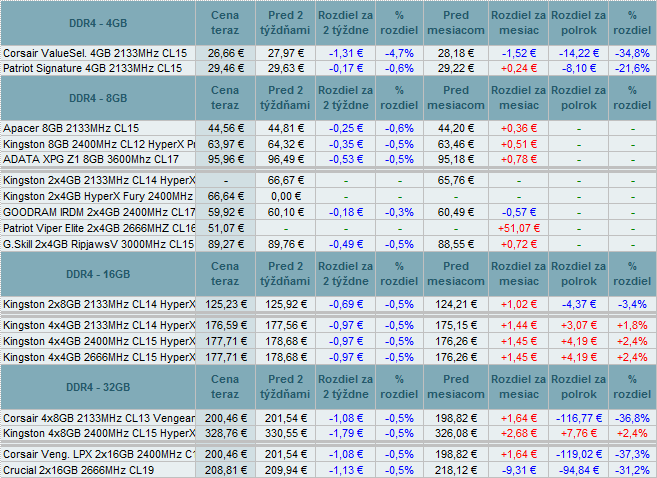Select the -37,3% percent cell
This screenshot has height=478, width=657.
coord(632,454)
